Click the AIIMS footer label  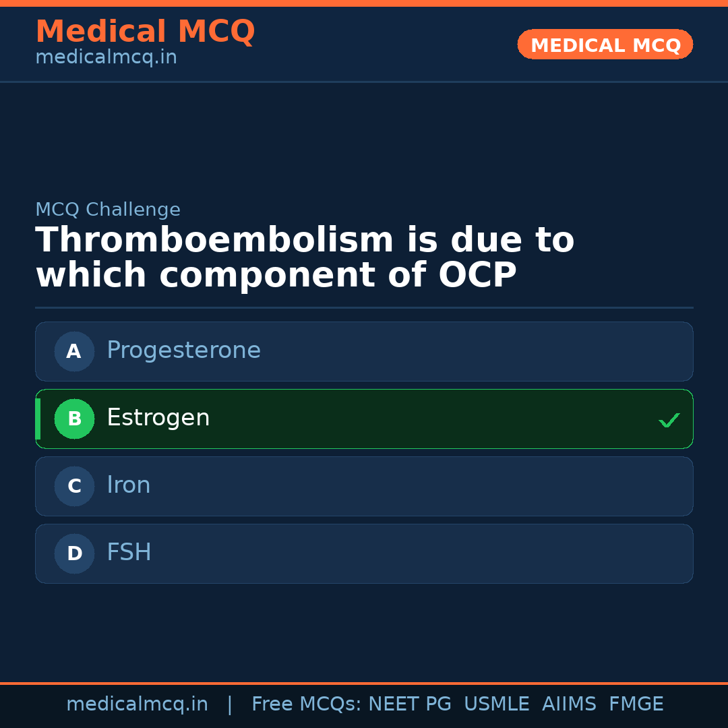(569, 704)
